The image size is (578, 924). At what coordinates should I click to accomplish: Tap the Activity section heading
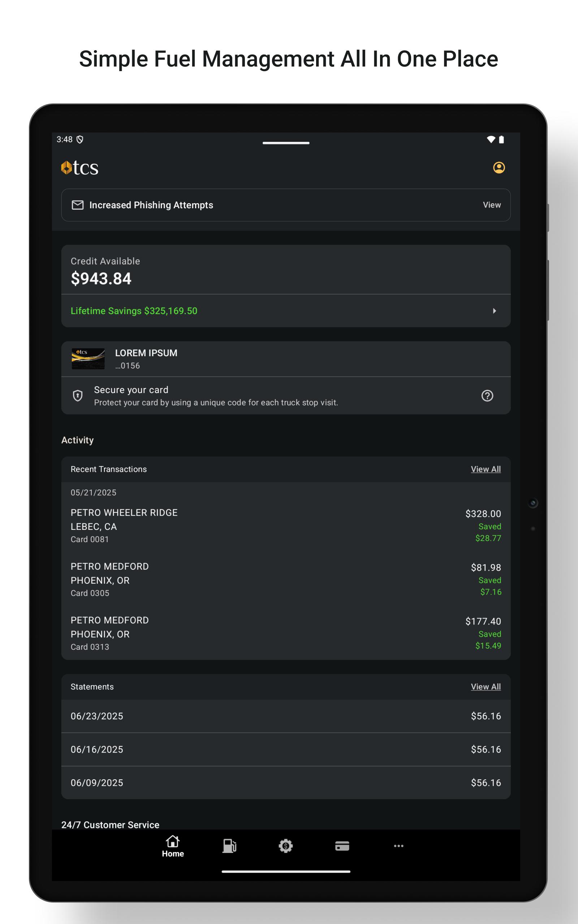[77, 440]
